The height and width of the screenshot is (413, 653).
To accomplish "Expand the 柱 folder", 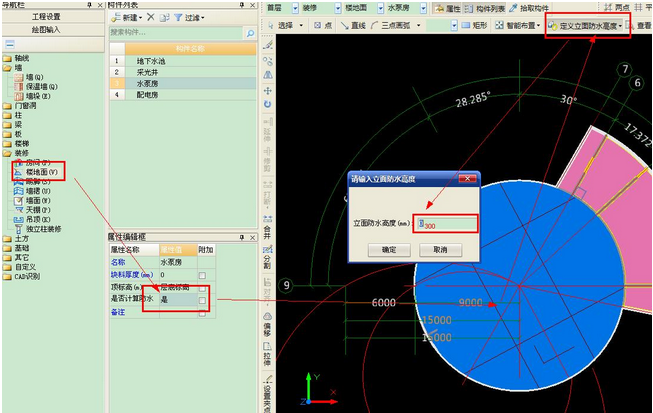I will coord(12,115).
